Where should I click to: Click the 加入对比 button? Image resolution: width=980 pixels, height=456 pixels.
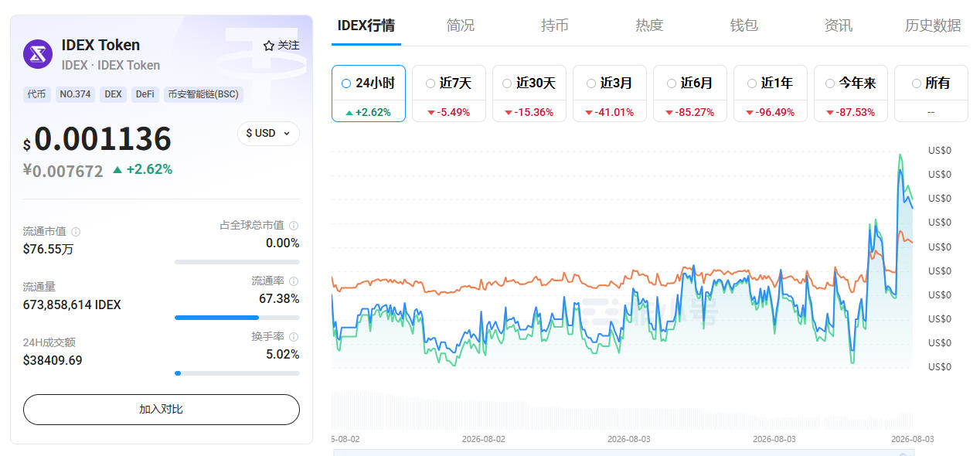coord(162,410)
